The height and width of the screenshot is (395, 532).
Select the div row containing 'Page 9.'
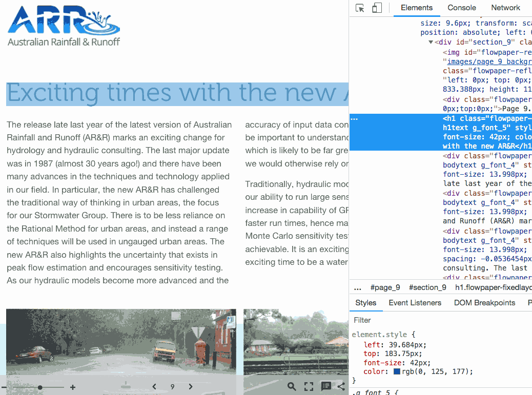(487, 104)
